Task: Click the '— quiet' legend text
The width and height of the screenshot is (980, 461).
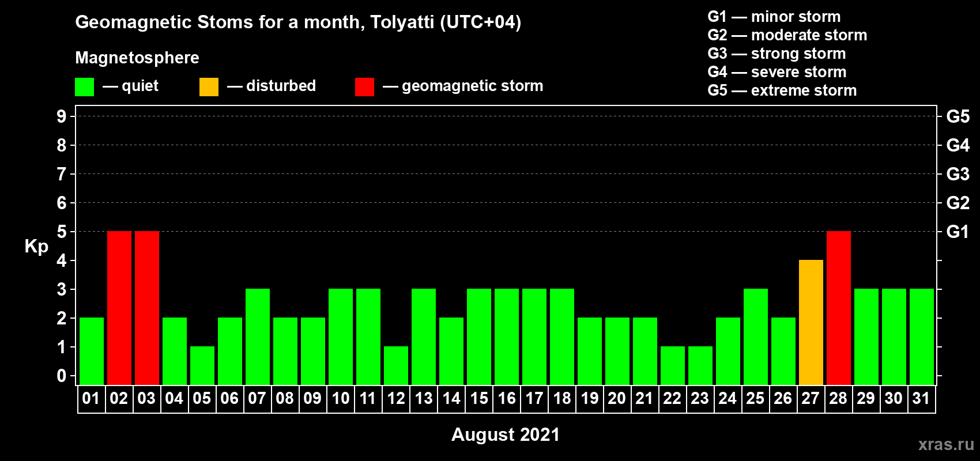Action: [x=131, y=86]
